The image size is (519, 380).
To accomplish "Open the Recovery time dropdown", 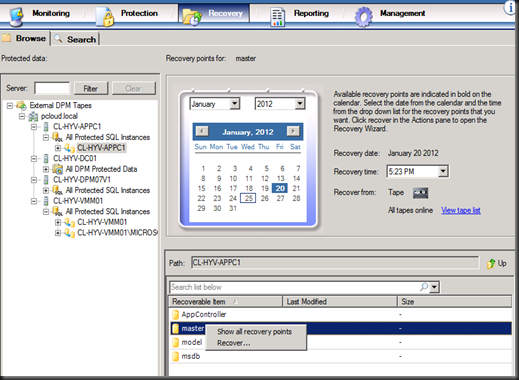I will (443, 172).
